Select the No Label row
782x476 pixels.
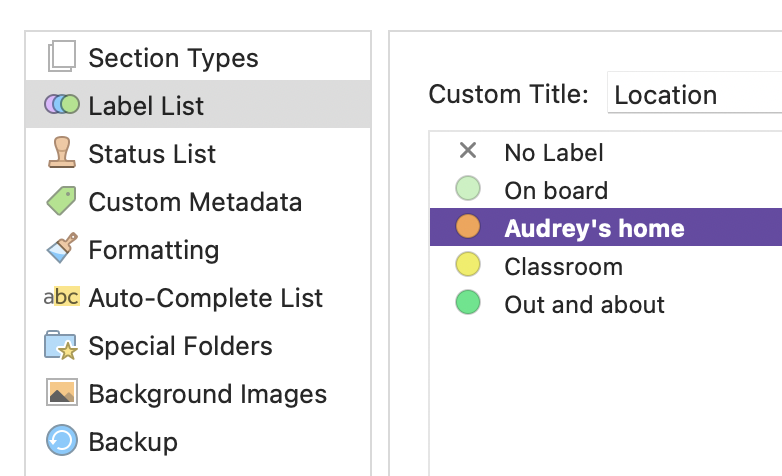(x=606, y=152)
